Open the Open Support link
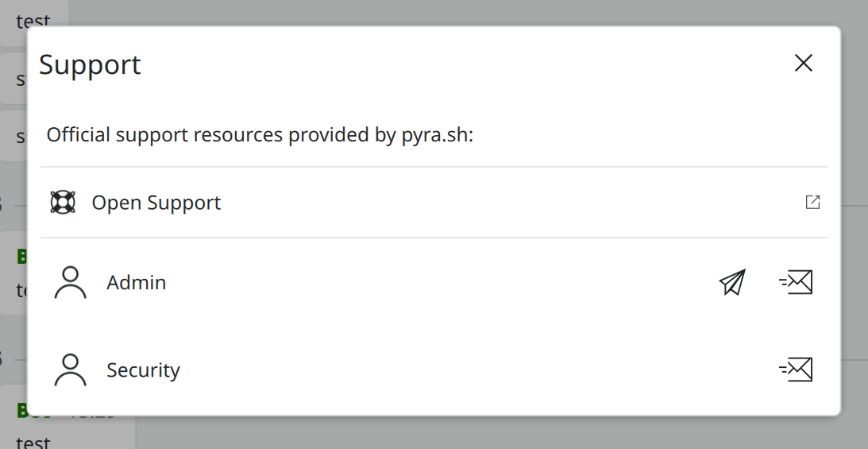The image size is (868, 449). coord(156,203)
